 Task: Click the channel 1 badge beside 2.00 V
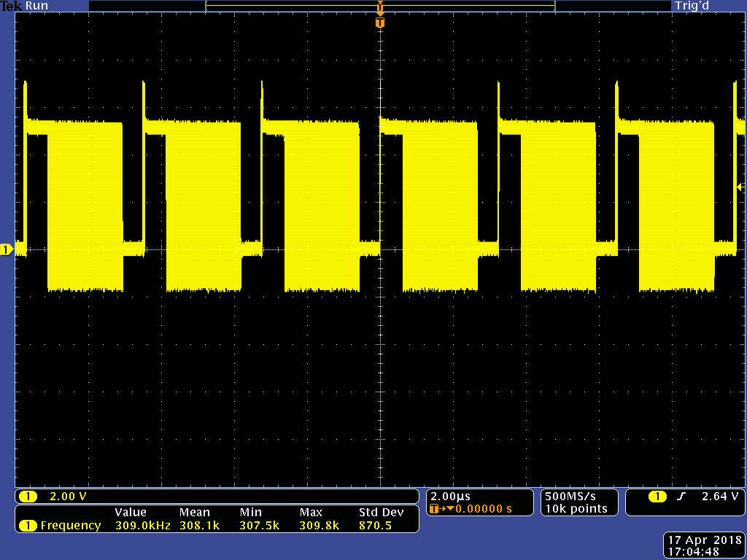click(x=28, y=497)
